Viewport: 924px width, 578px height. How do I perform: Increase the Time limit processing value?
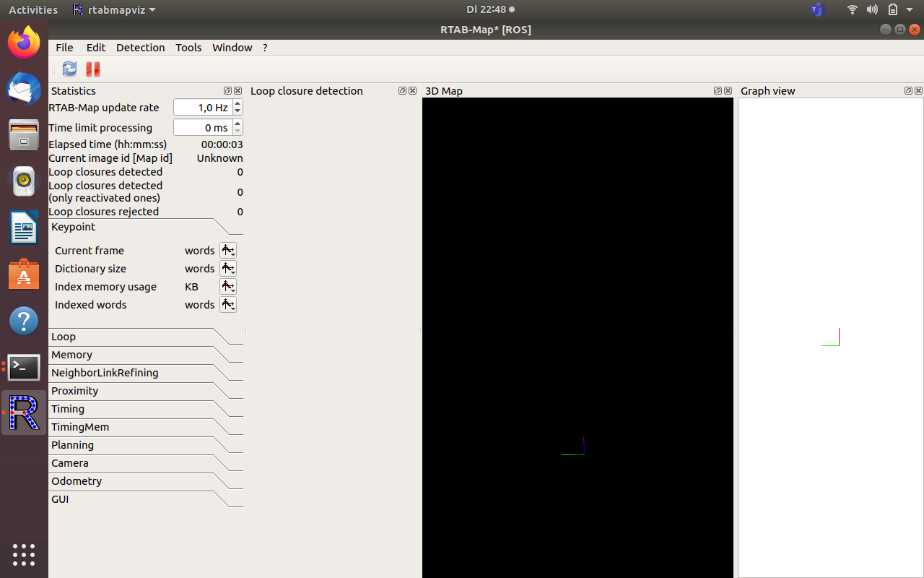(237, 124)
